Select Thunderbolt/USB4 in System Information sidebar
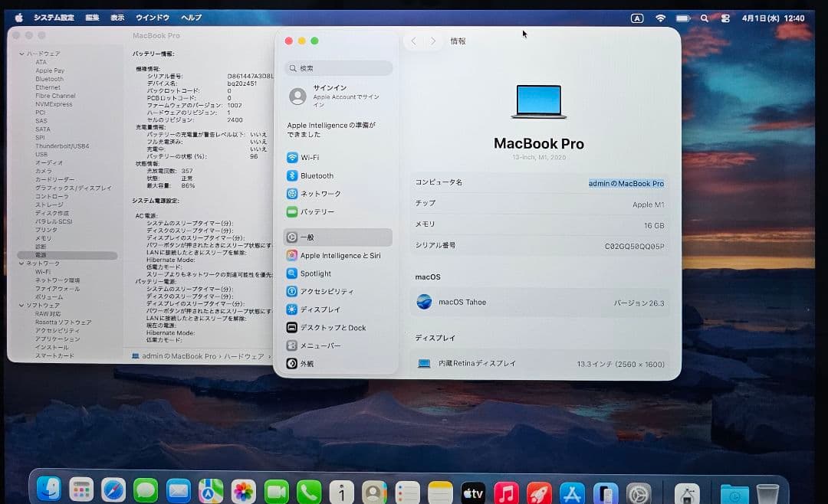828x504 pixels. point(62,146)
